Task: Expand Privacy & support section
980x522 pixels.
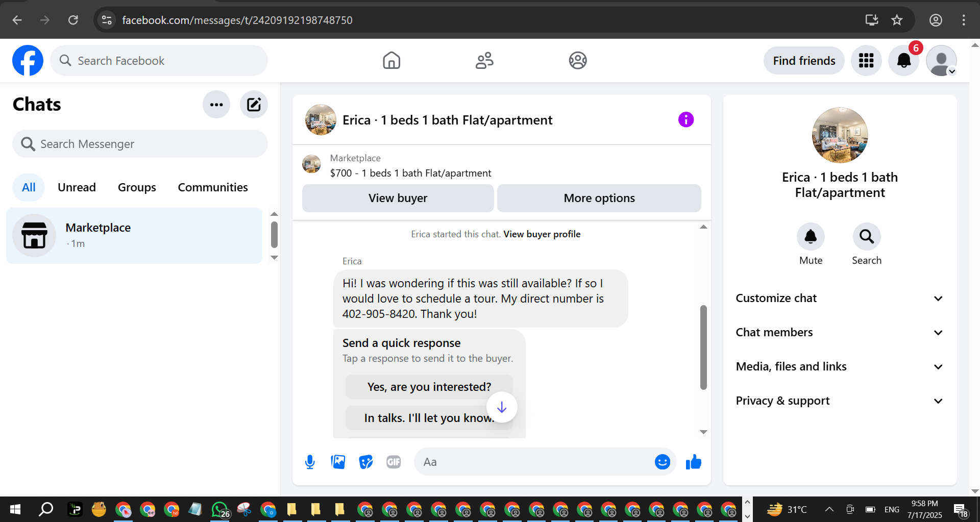Action: [x=840, y=401]
